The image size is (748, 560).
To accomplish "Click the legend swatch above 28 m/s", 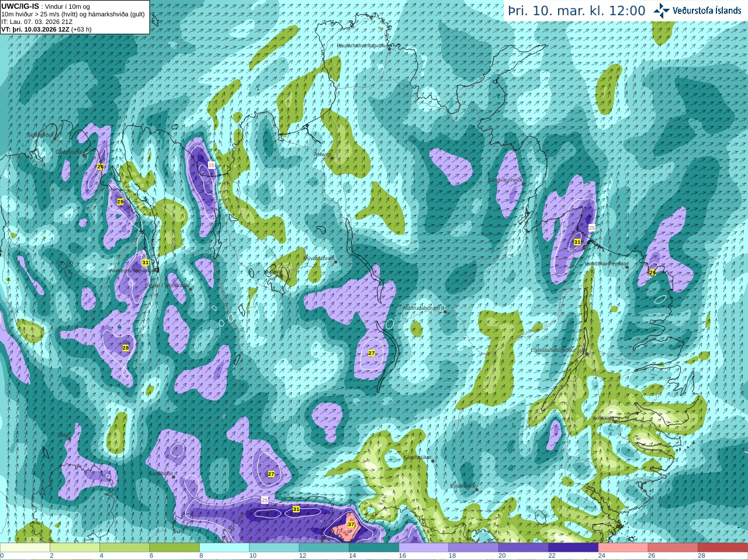I will (x=723, y=548).
